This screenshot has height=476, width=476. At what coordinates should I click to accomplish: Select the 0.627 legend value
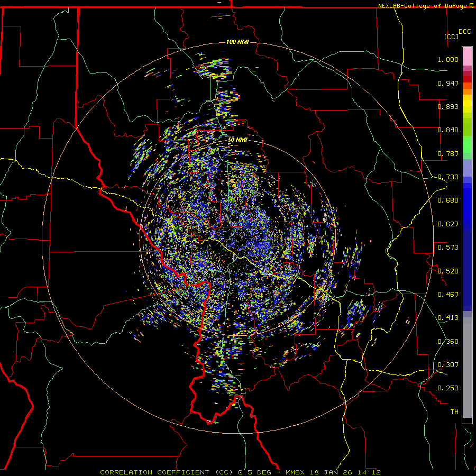pos(448,224)
